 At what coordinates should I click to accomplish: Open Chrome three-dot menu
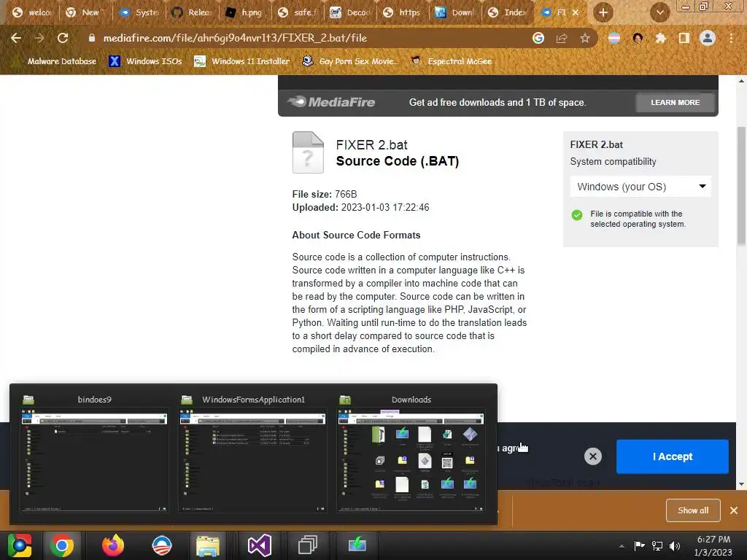(731, 38)
